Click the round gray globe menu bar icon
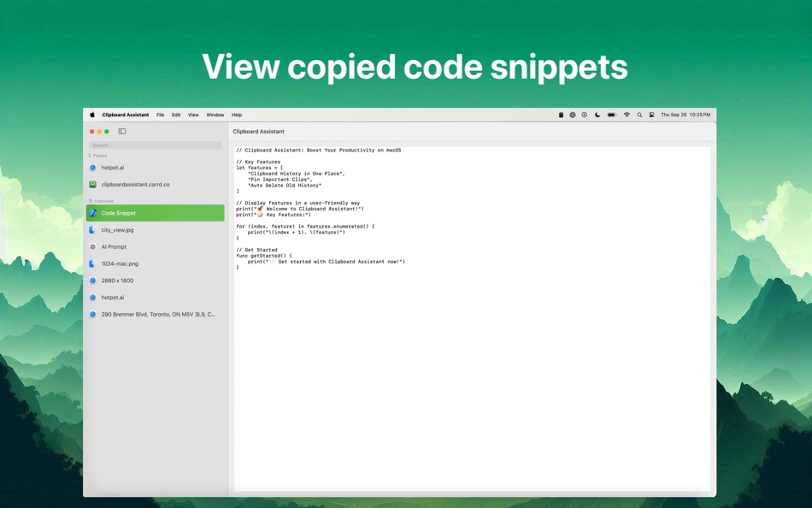This screenshot has height=508, width=812. (x=573, y=115)
